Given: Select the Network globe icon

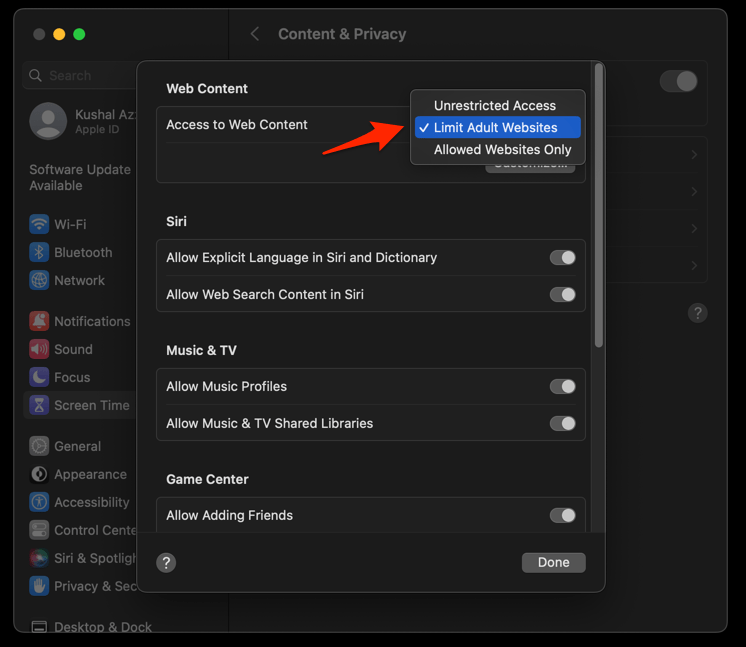Looking at the screenshot, I should tap(39, 281).
